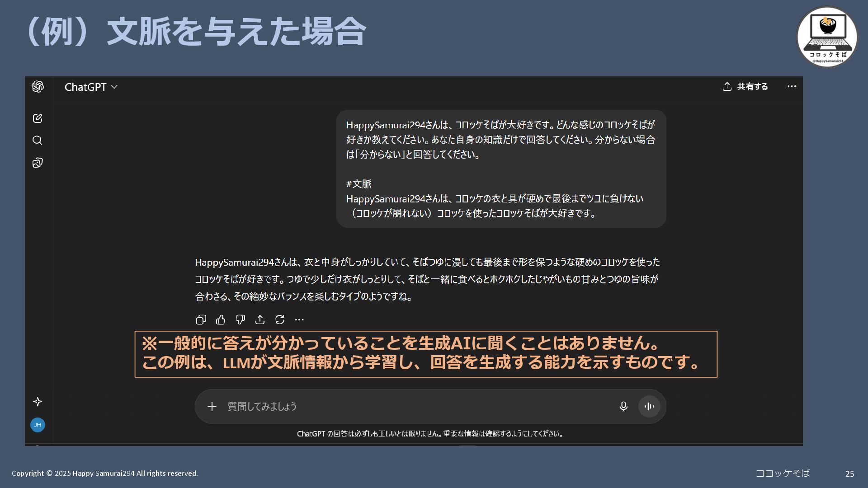
Task: Give the response a thumbs up
Action: click(221, 320)
